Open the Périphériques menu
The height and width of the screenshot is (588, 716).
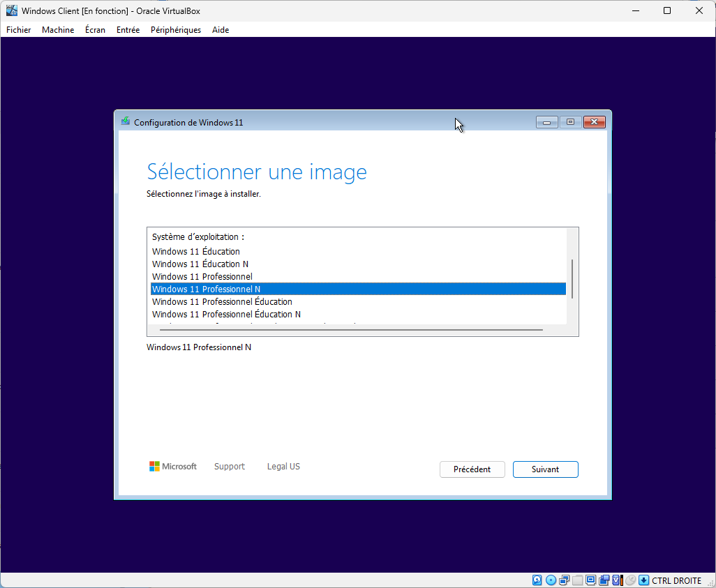[176, 30]
